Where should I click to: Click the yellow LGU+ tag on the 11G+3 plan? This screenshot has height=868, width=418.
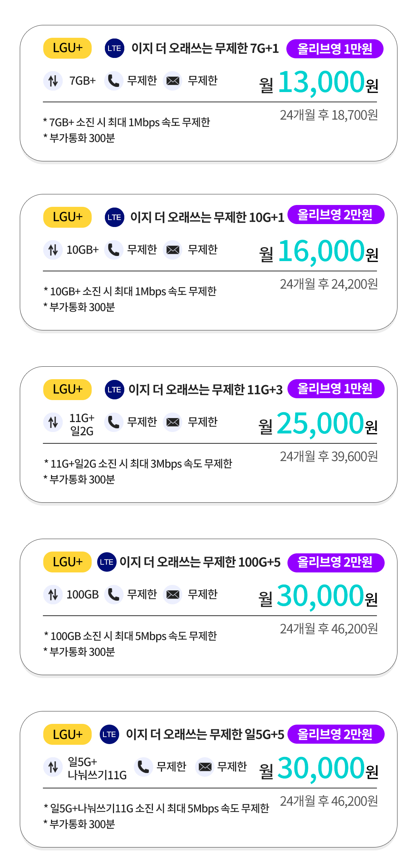(67, 389)
